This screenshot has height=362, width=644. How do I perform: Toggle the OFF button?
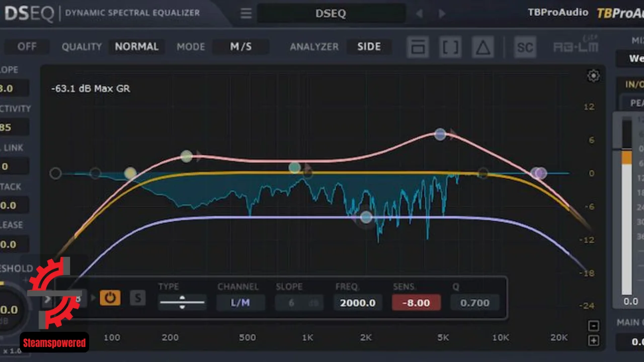click(27, 47)
